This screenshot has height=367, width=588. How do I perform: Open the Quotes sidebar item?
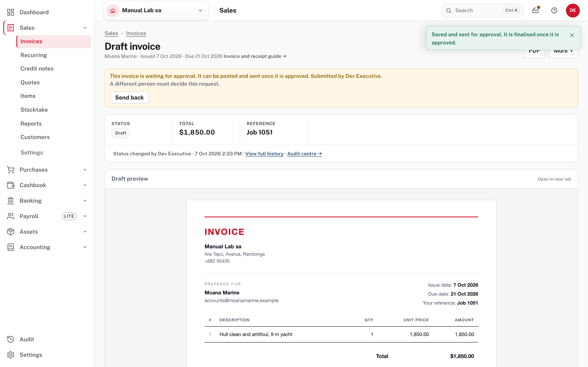(30, 82)
